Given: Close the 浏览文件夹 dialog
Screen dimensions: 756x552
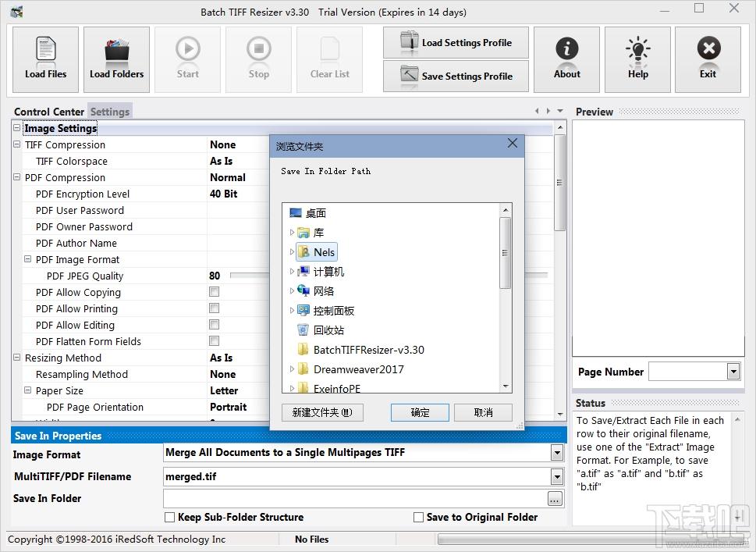Looking at the screenshot, I should [513, 144].
